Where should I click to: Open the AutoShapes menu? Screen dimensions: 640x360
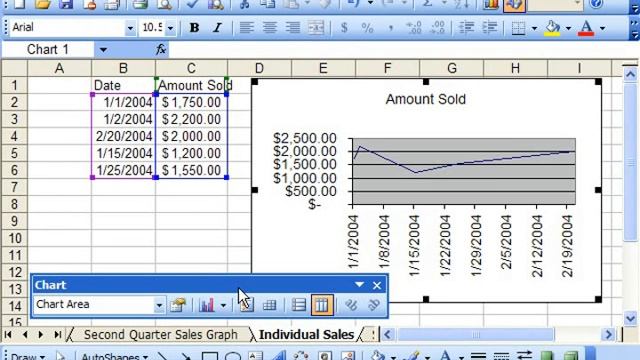114,356
